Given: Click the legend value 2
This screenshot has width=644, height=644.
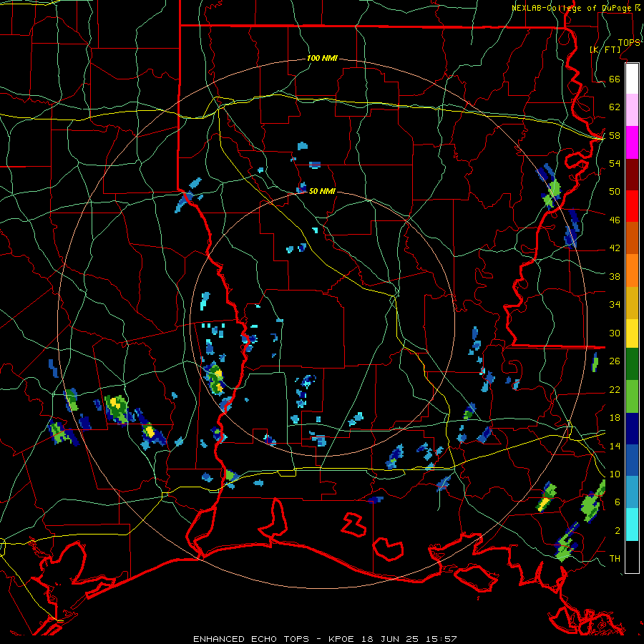Looking at the screenshot, I should pos(618,531).
